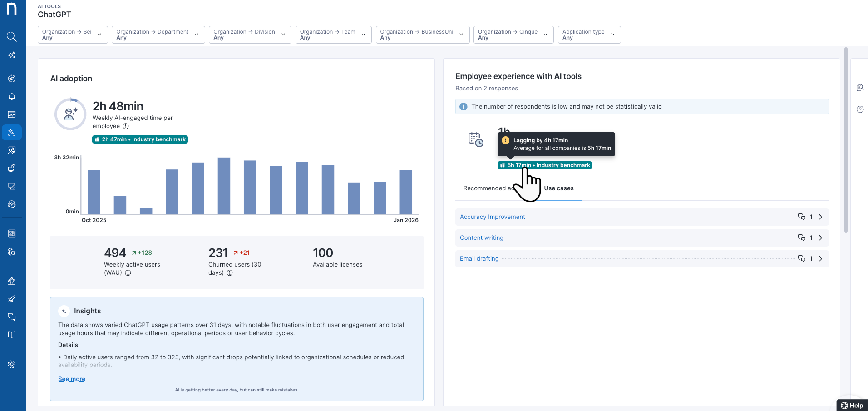Click the See more link in Insights

pyautogui.click(x=72, y=379)
